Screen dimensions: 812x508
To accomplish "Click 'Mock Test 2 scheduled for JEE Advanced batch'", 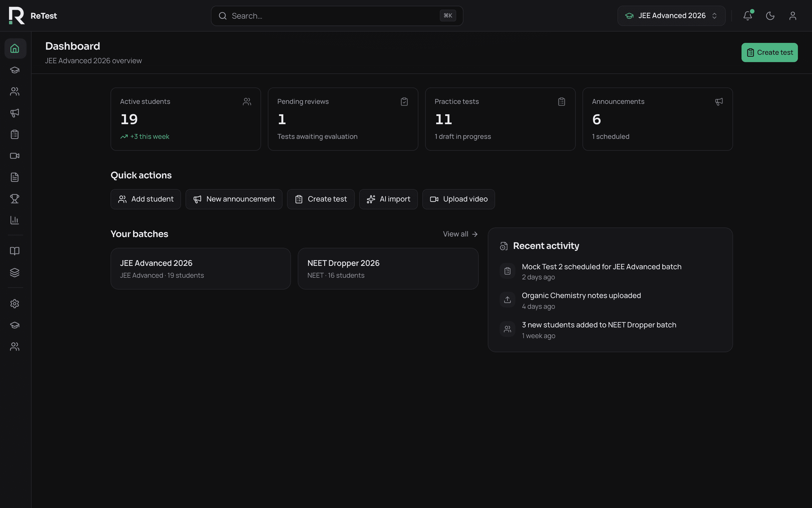I will point(602,267).
